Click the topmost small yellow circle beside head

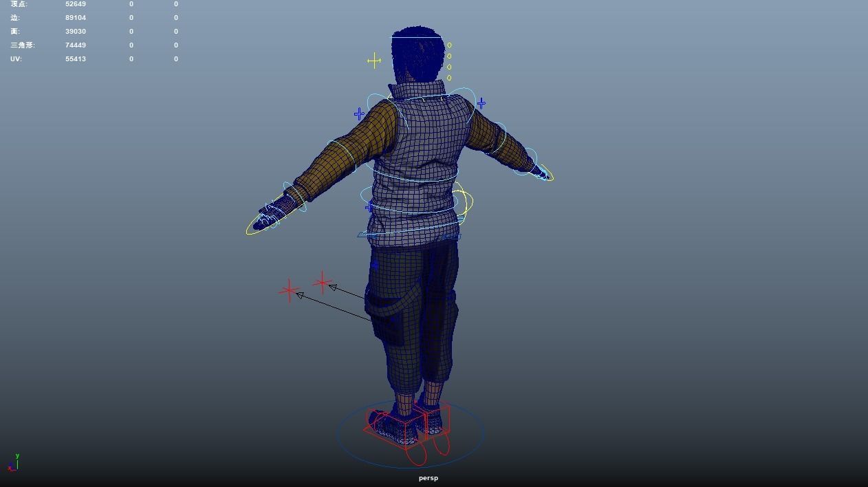pos(449,45)
